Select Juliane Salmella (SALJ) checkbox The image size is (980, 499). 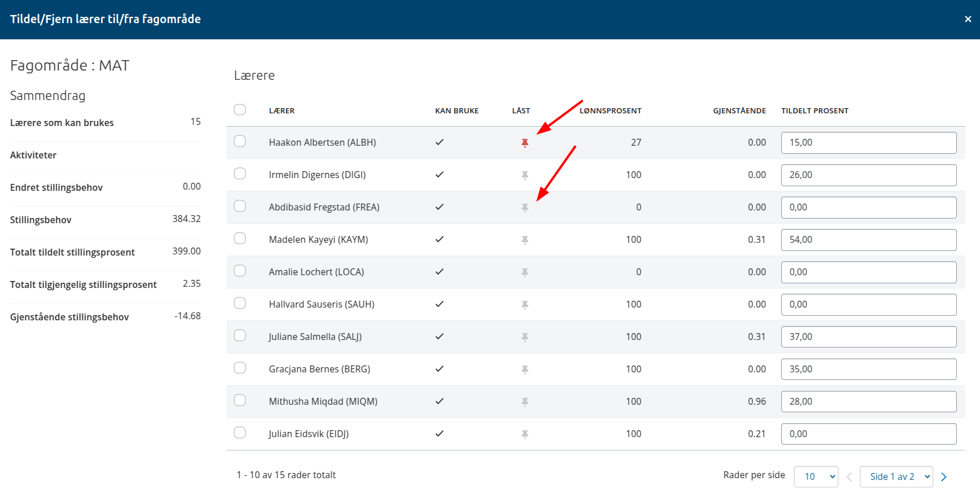tap(240, 335)
